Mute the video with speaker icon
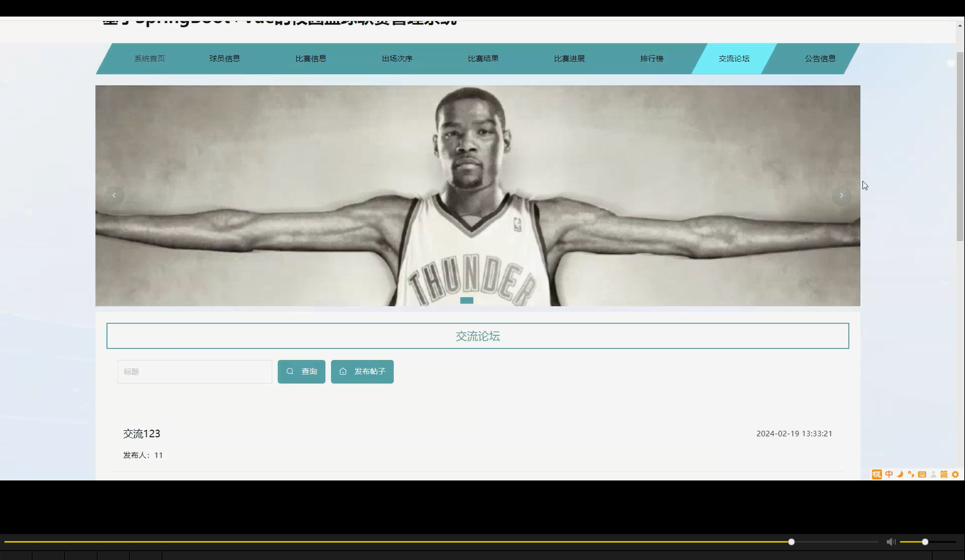 coord(891,542)
